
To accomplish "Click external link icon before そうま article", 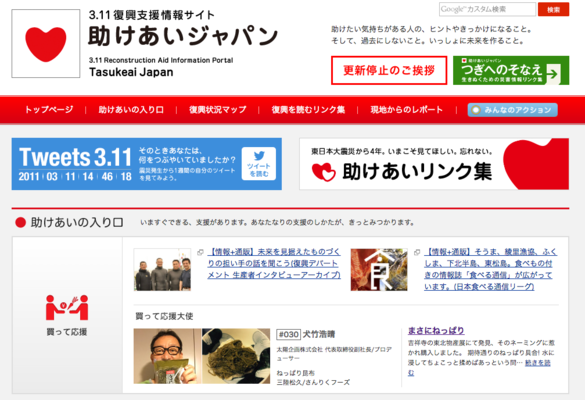I will pyautogui.click(x=417, y=252).
